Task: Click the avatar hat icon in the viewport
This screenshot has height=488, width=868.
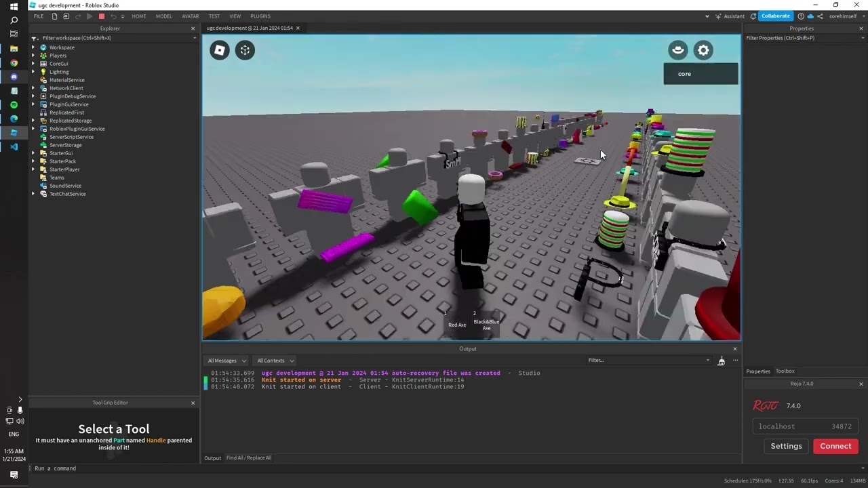Action: (677, 50)
